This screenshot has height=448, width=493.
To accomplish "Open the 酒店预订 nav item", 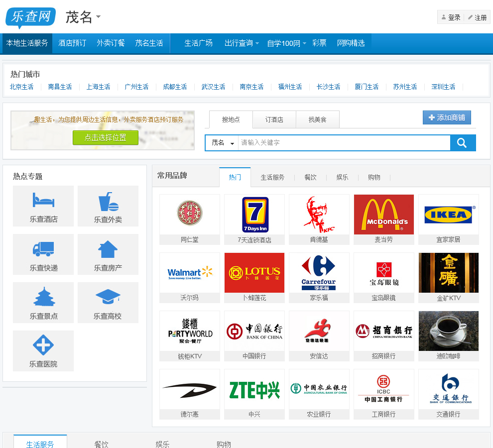I will coord(72,43).
